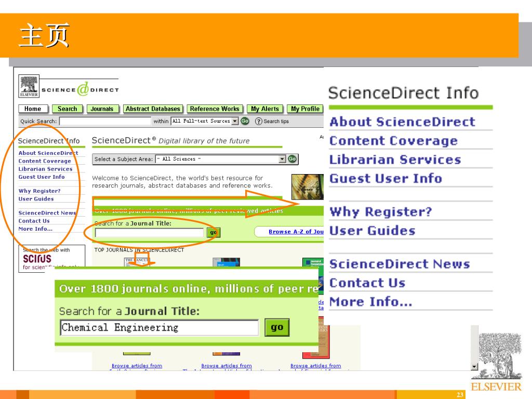The width and height of the screenshot is (532, 399).
Task: Click enlarged About ScienceDirect link
Action: (x=403, y=122)
